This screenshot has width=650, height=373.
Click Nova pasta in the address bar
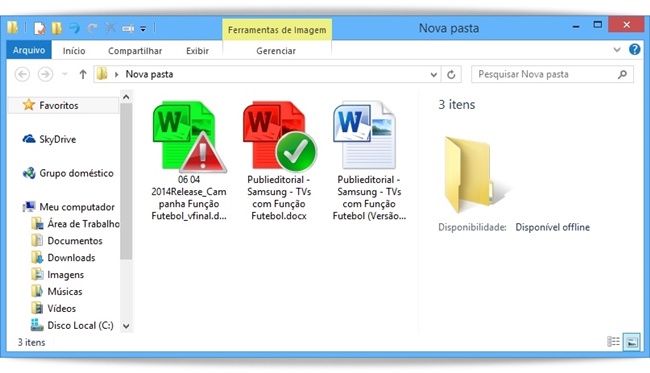click(x=149, y=74)
